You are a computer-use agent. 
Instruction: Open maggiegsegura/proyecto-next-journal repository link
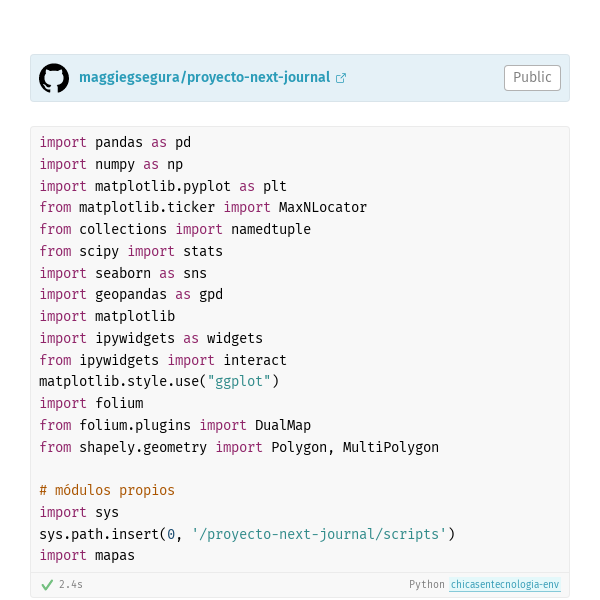[204, 77]
